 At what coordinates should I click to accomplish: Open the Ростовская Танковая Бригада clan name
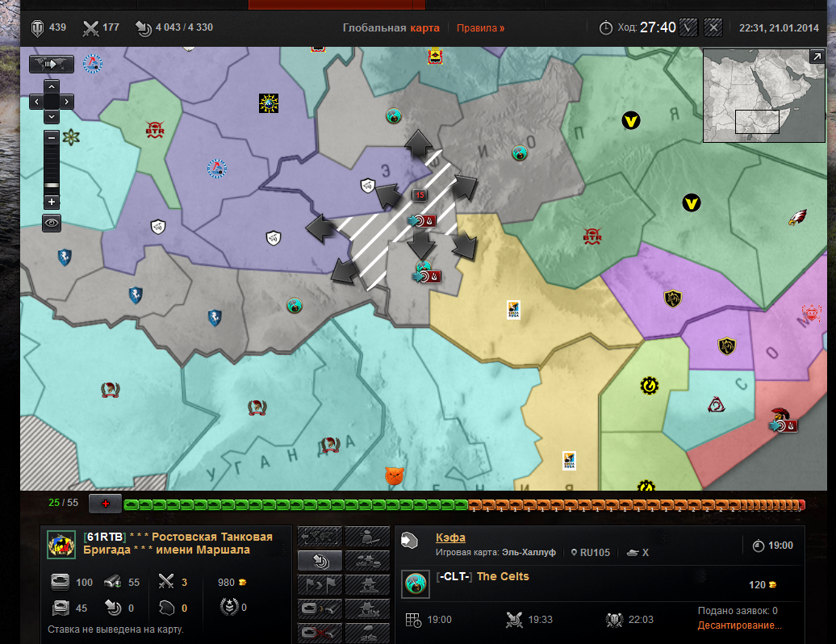click(x=178, y=543)
